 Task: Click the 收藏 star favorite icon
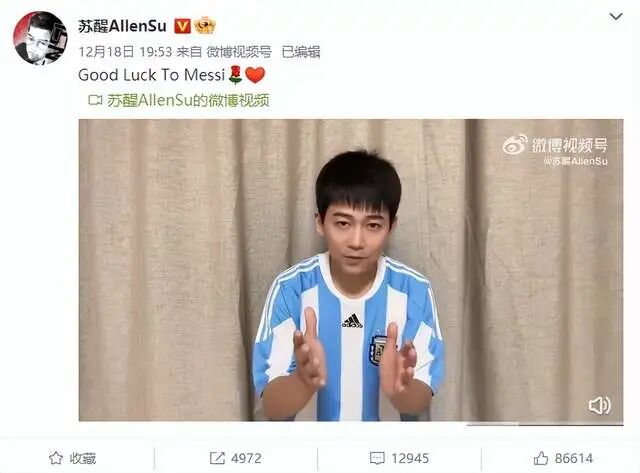(x=56, y=458)
